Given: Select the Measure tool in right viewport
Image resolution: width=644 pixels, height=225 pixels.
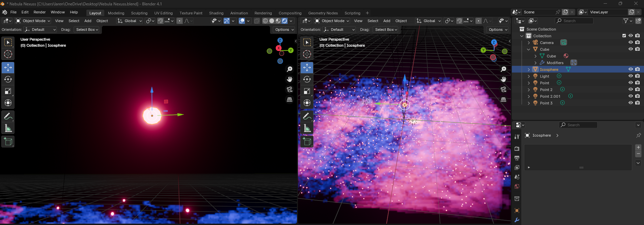Looking at the screenshot, I should [x=307, y=128].
